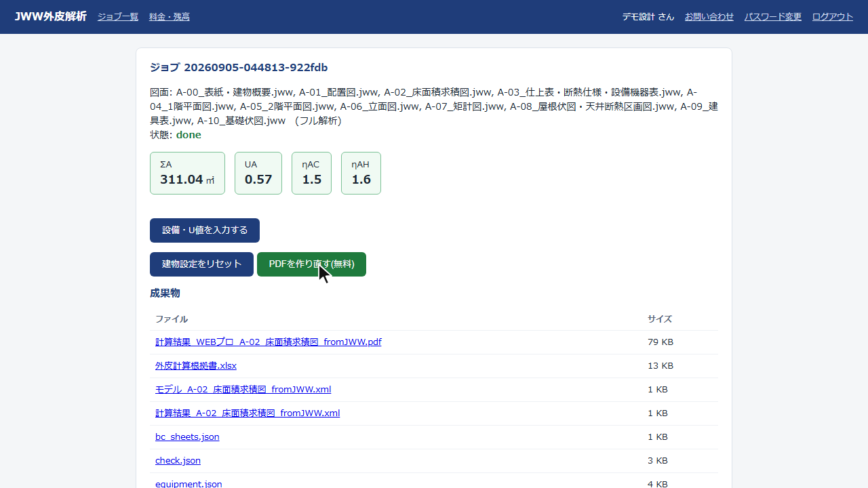
Task: Open the bc_sheets.json file link
Action: [x=187, y=437]
